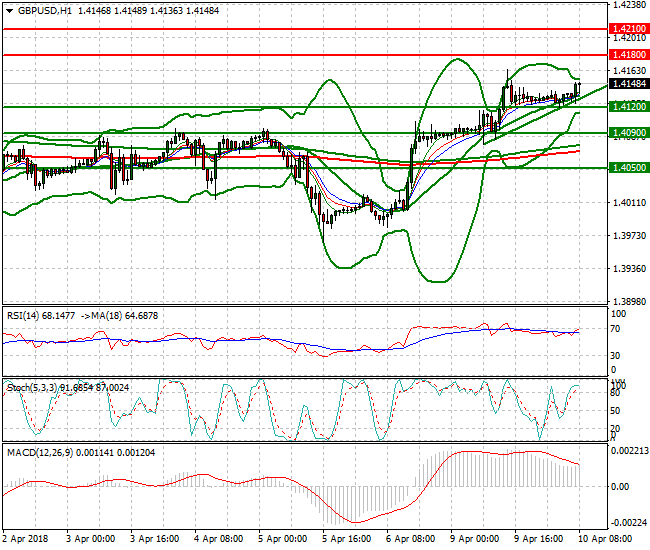Click the 2 Apr 2018 date marker
Image resolution: width=650 pixels, height=550 pixels.
point(26,539)
